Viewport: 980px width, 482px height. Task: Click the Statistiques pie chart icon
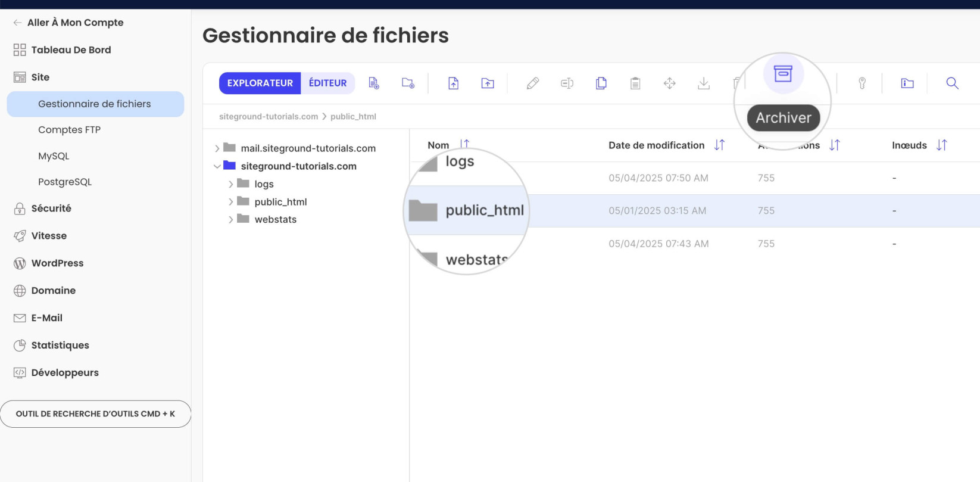tap(20, 346)
